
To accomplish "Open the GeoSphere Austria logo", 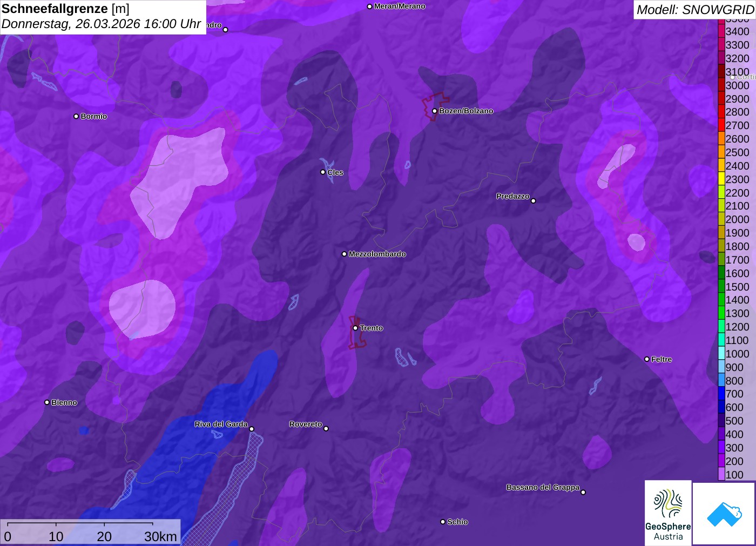I will pos(668,513).
